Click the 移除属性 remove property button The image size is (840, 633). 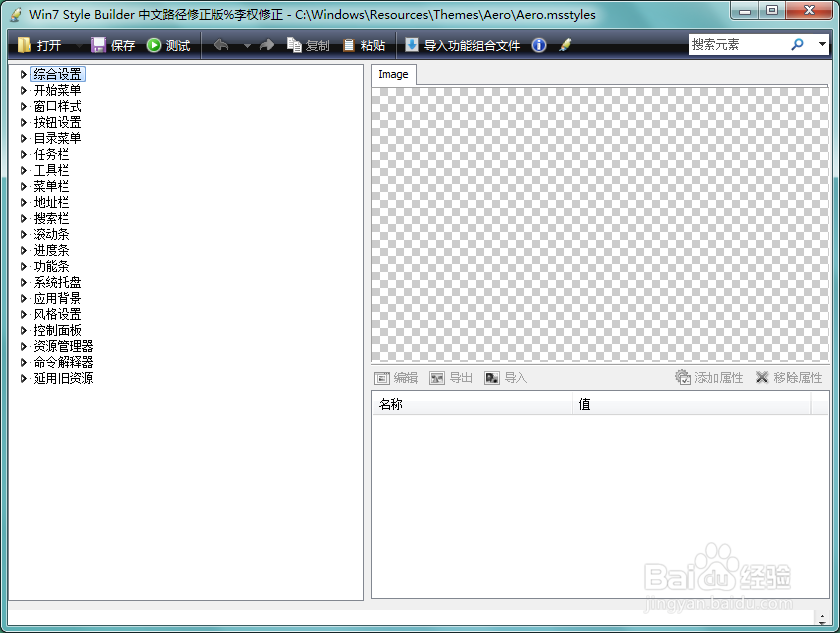789,378
